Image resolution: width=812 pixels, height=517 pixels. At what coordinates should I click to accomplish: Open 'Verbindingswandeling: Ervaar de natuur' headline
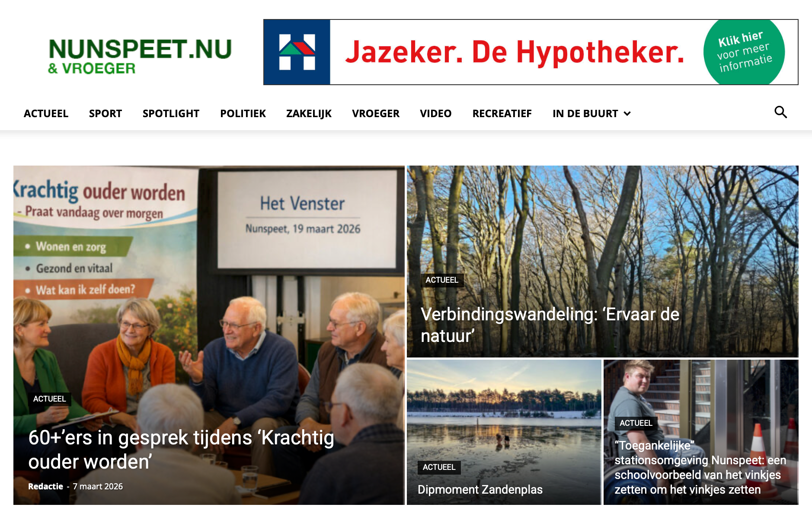pyautogui.click(x=550, y=325)
